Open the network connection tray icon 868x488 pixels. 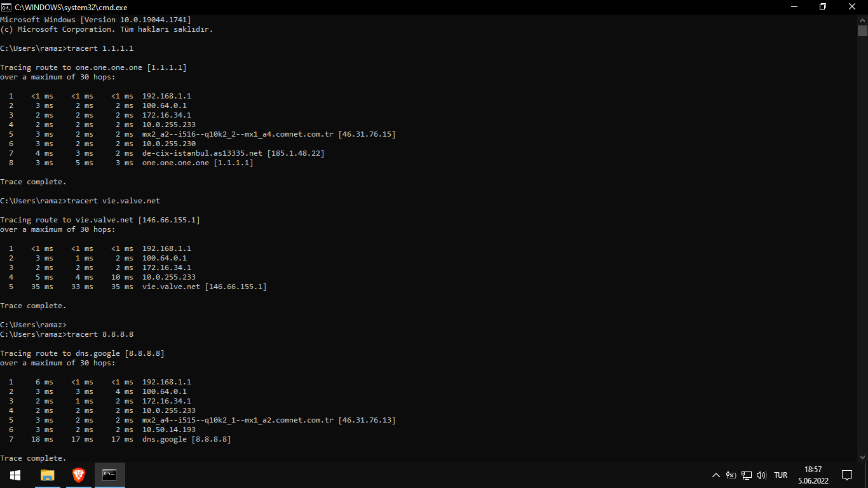(747, 475)
